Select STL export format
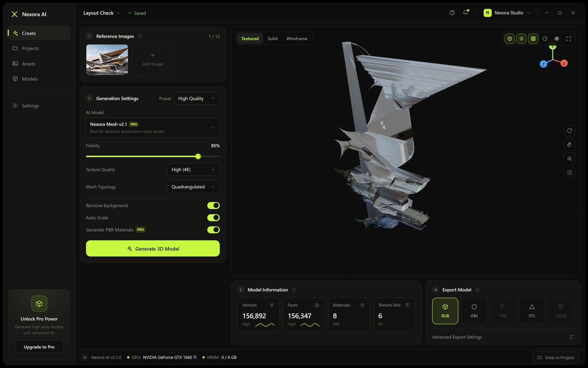The height and width of the screenshot is (368, 588). point(532,311)
